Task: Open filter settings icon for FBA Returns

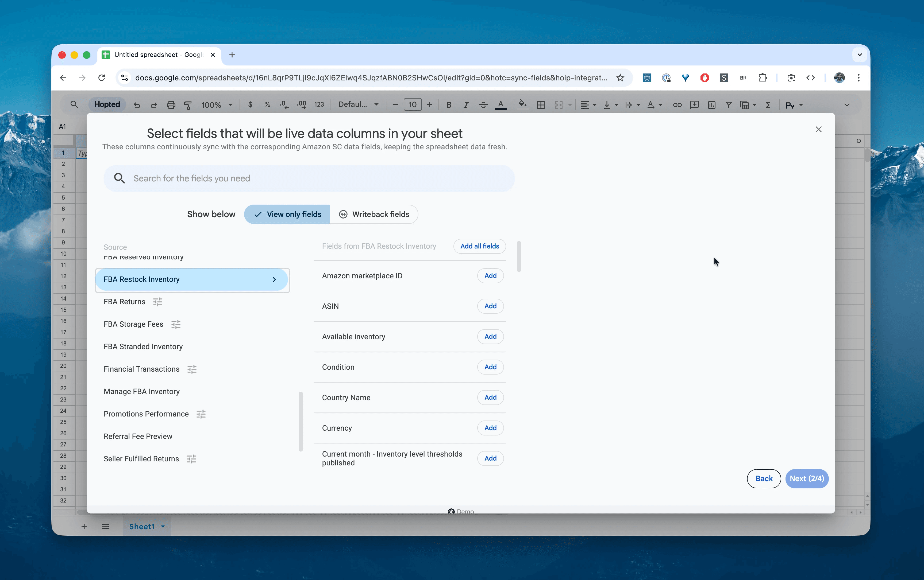Action: (x=158, y=302)
